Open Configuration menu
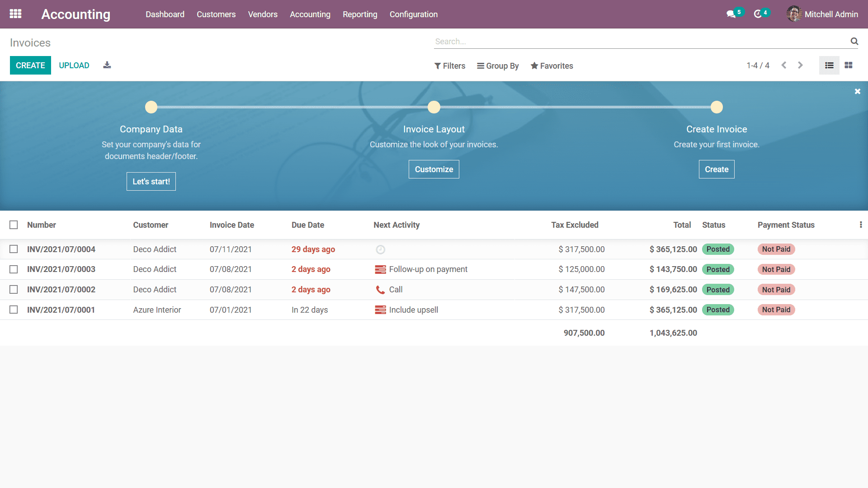Viewport: 868px width, 488px height. pyautogui.click(x=414, y=14)
